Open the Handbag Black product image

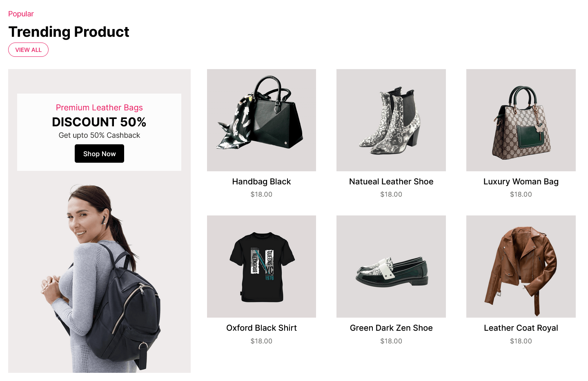(x=261, y=120)
